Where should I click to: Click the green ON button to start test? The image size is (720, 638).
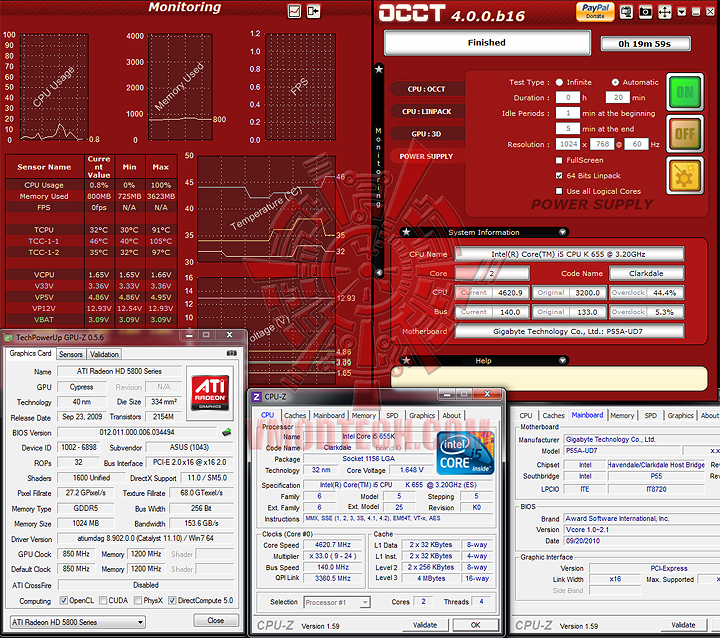point(685,92)
